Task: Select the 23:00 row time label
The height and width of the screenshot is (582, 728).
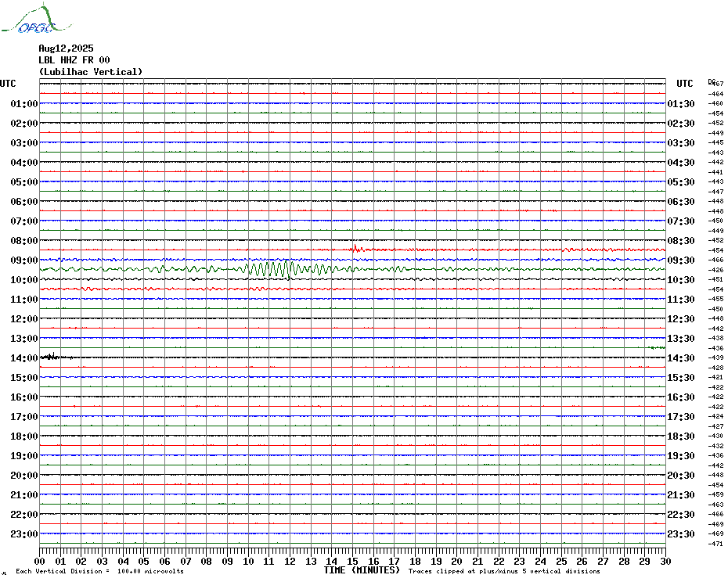Action: tap(24, 533)
